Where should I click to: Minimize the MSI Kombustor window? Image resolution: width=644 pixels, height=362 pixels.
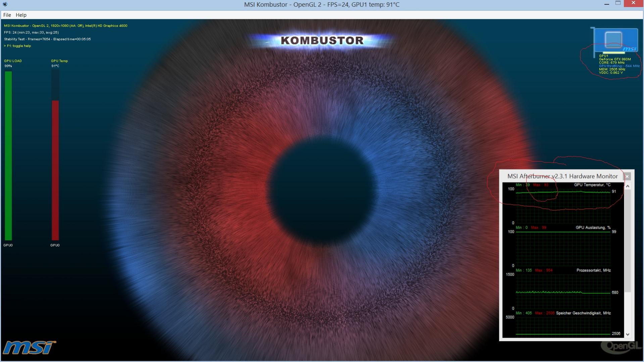[607, 4]
